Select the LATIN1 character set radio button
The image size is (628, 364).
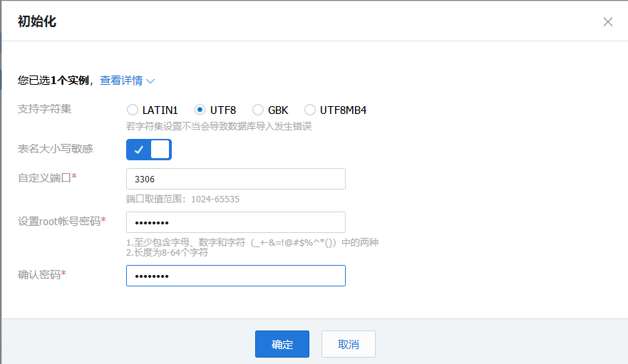(132, 110)
